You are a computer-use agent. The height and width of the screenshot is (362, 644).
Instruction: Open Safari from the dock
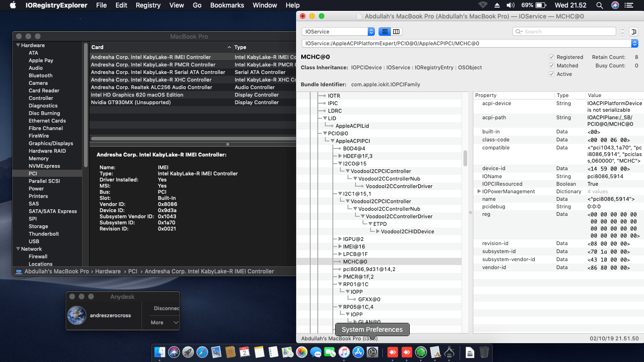[202, 352]
